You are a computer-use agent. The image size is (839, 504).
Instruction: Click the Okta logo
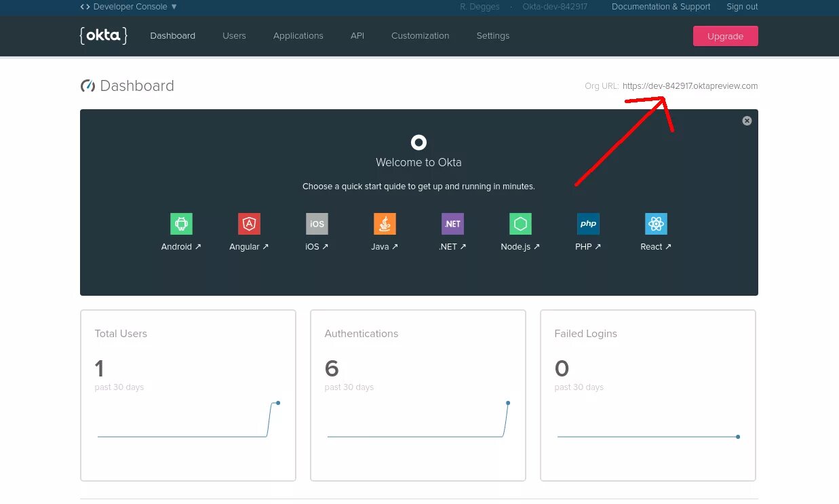[103, 35]
